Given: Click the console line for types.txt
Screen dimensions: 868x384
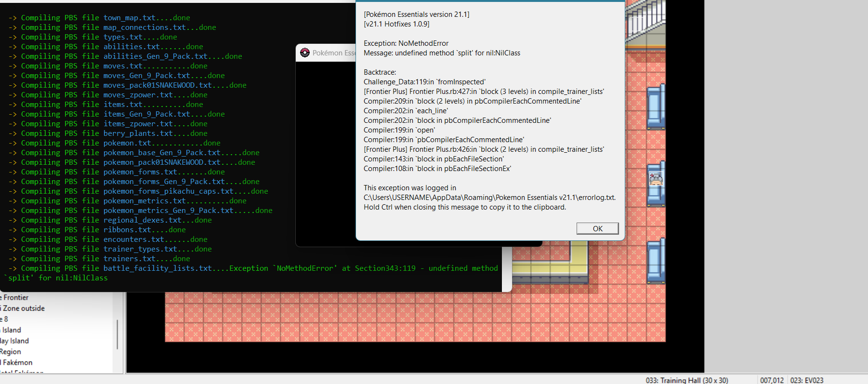Looking at the screenshot, I should 93,37.
